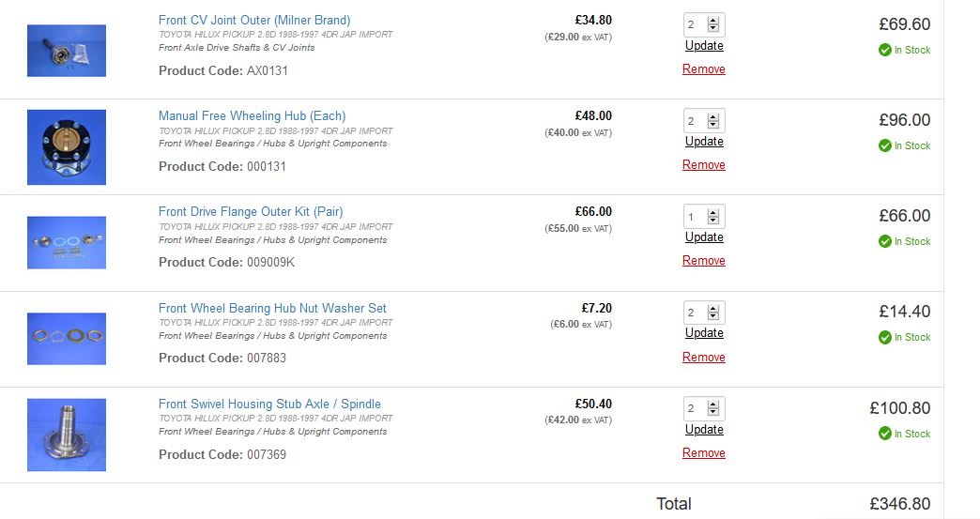The height and width of the screenshot is (519, 980).
Task: Click quantity field for Hub Nut Washer Set
Action: (x=704, y=313)
